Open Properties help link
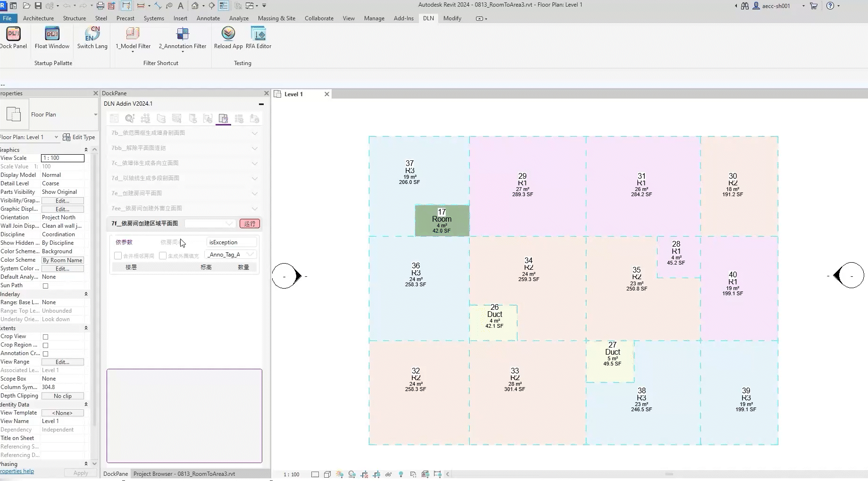Image resolution: width=868 pixels, height=481 pixels. coord(17,471)
